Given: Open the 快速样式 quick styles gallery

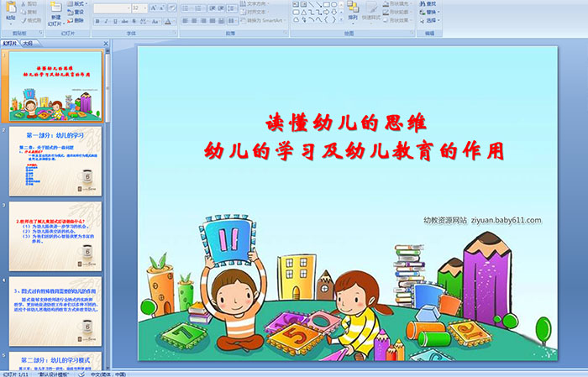Looking at the screenshot, I should (x=371, y=11).
